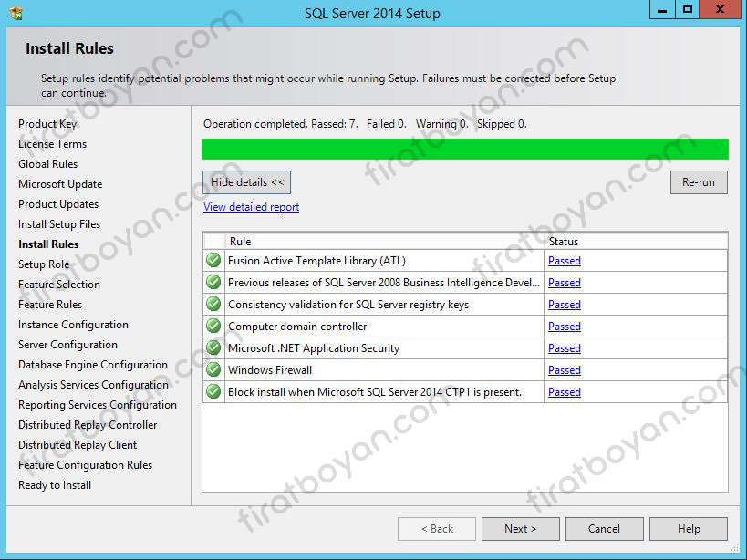Click Microsoft .NET Application Security rule text
Image resolution: width=747 pixels, height=560 pixels.
pyautogui.click(x=314, y=348)
